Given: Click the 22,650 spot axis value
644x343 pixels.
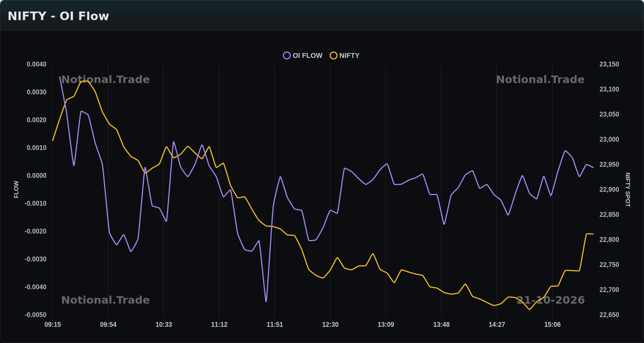Looking at the screenshot, I should coord(609,315).
